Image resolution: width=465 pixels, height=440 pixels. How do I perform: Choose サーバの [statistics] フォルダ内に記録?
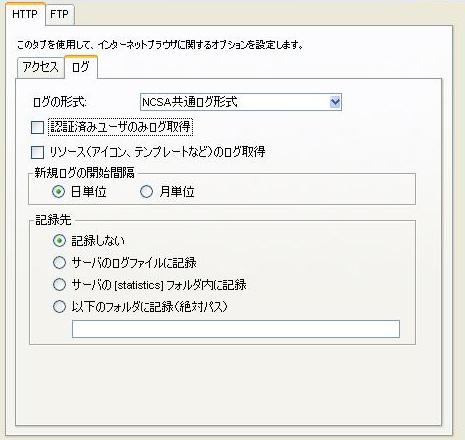point(59,284)
